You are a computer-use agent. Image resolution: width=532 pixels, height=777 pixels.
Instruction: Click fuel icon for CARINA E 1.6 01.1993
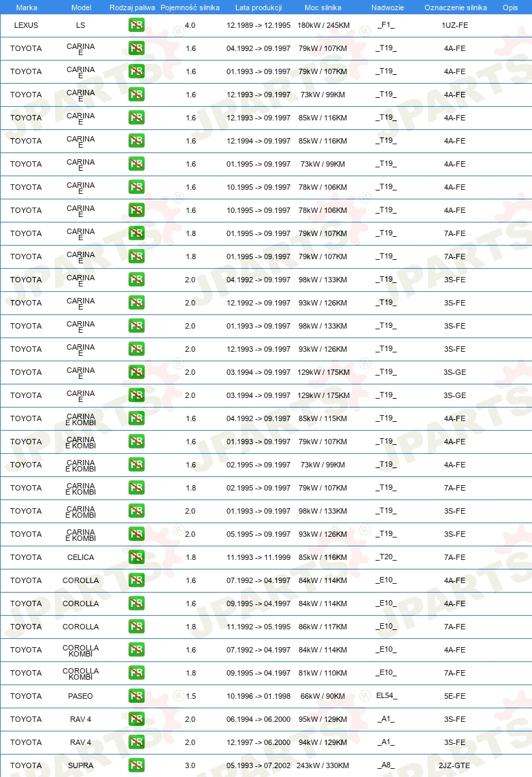(136, 71)
